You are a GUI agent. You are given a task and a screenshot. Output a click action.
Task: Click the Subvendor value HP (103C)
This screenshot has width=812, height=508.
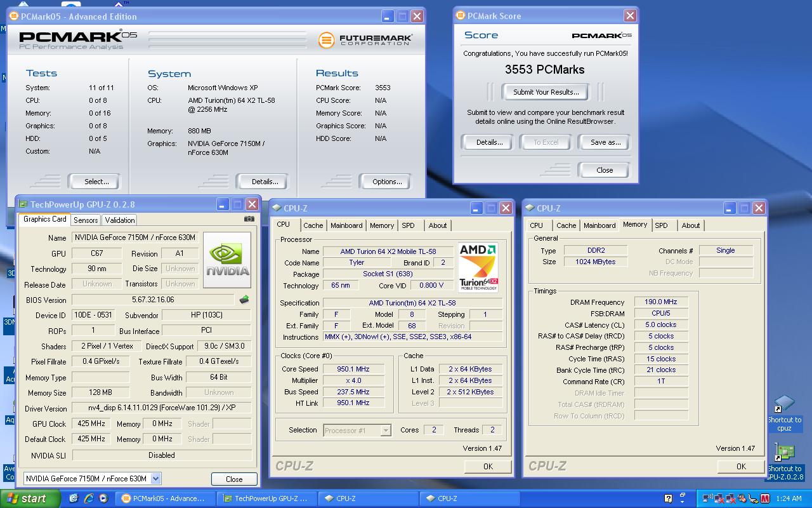(x=206, y=315)
